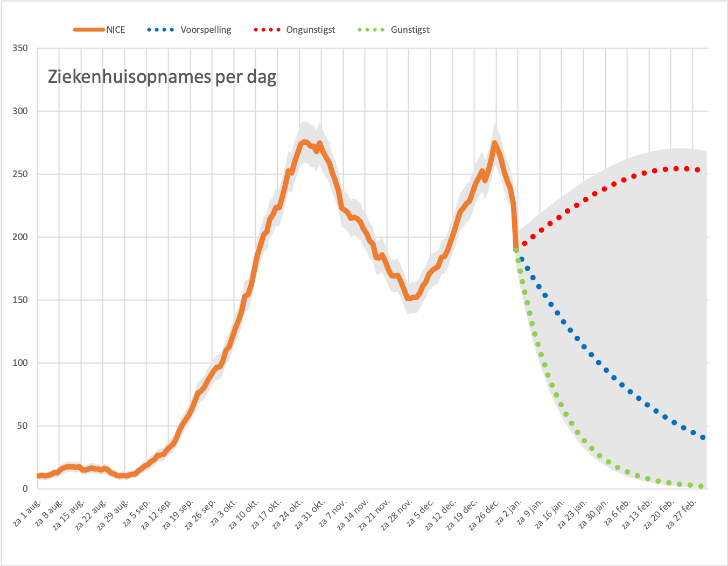The height and width of the screenshot is (566, 728).
Task: Click the red dotted Ongunstigst legend marker
Action: (267, 30)
